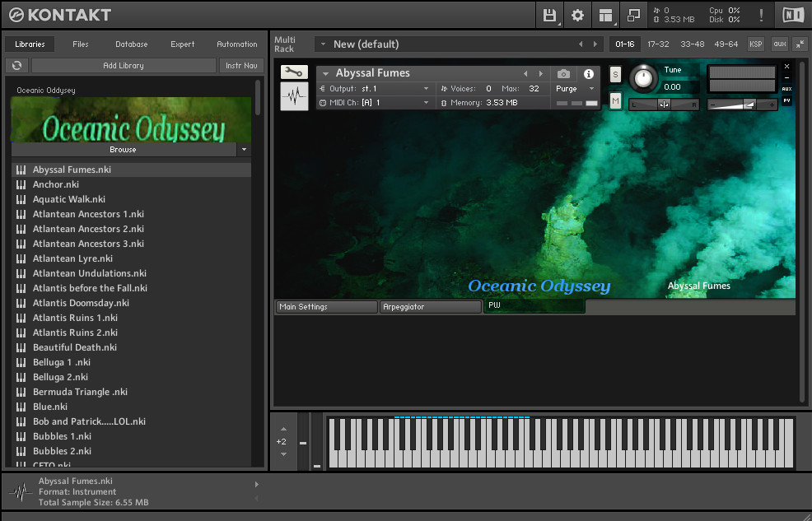Expand the info pane arrow at bottom
Viewport: 812px width, 521px height.
[256, 484]
